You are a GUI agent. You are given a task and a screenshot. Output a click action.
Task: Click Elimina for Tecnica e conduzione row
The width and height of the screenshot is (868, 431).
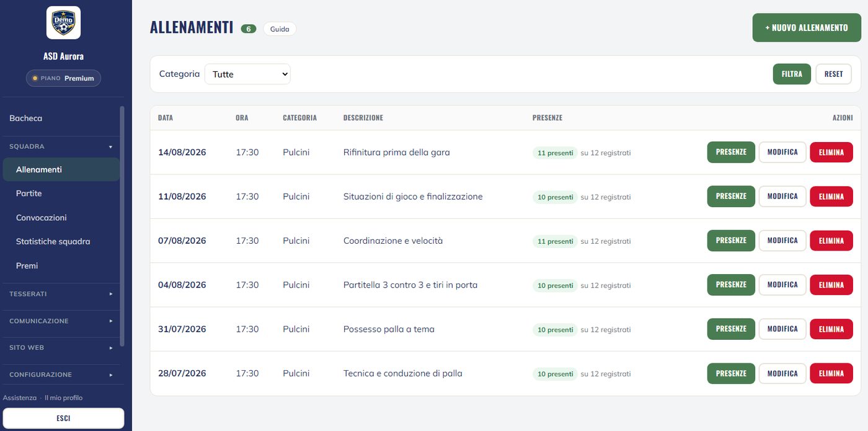831,373
